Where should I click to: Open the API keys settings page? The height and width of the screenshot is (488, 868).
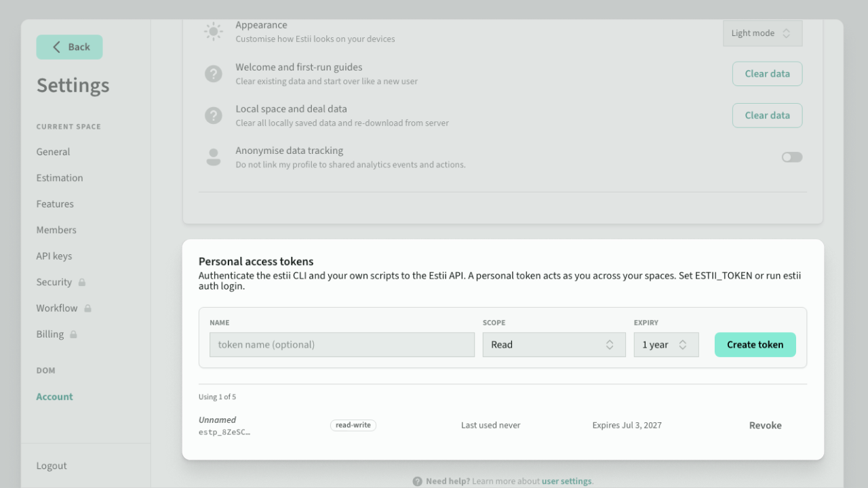tap(54, 256)
